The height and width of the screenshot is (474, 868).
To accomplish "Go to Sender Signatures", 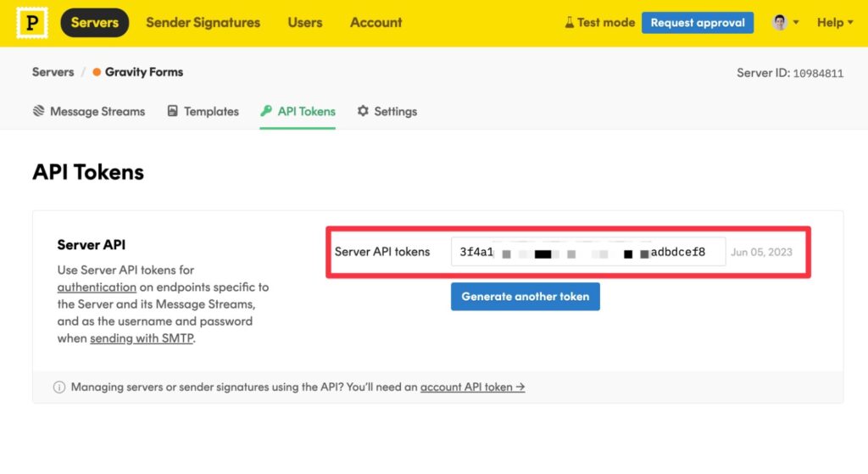I will [x=203, y=23].
